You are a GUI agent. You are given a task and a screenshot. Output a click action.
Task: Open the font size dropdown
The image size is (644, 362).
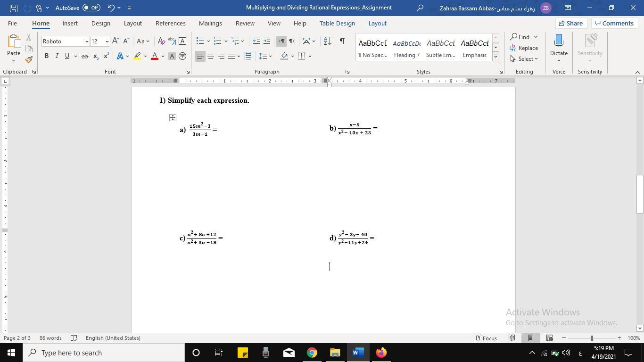click(x=107, y=41)
